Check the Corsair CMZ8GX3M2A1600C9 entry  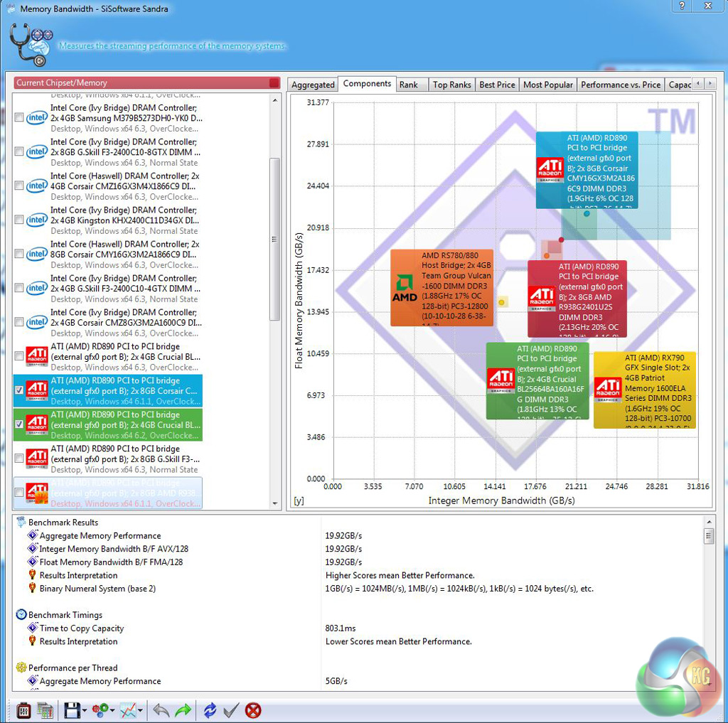point(19,322)
